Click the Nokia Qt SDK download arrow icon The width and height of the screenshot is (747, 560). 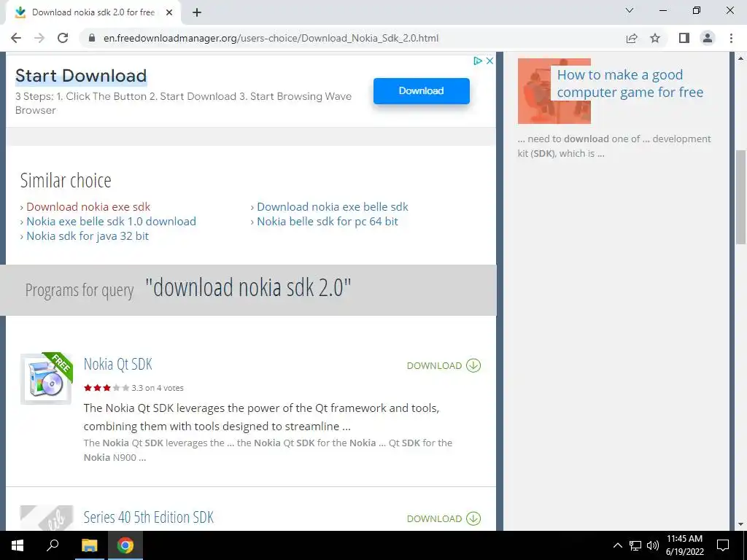coord(473,365)
